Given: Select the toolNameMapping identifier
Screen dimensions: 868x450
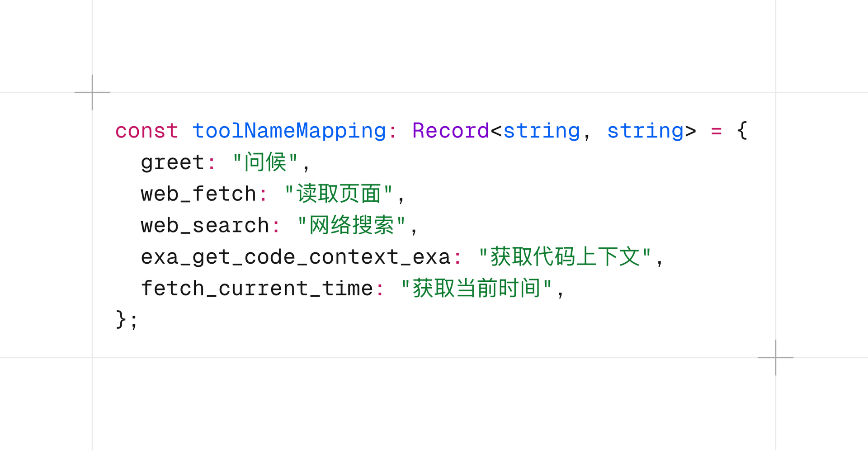Looking at the screenshot, I should click(289, 131).
